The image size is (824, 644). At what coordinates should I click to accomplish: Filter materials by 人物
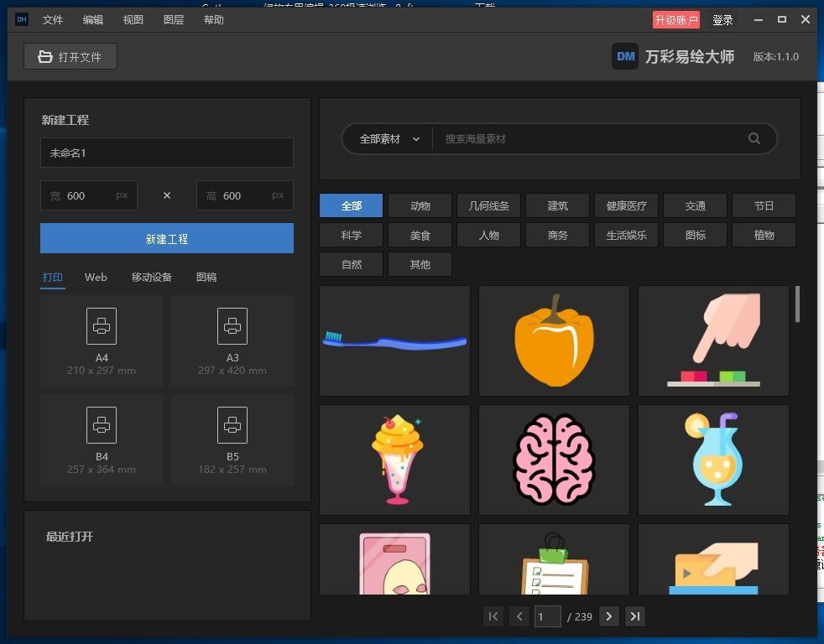488,235
